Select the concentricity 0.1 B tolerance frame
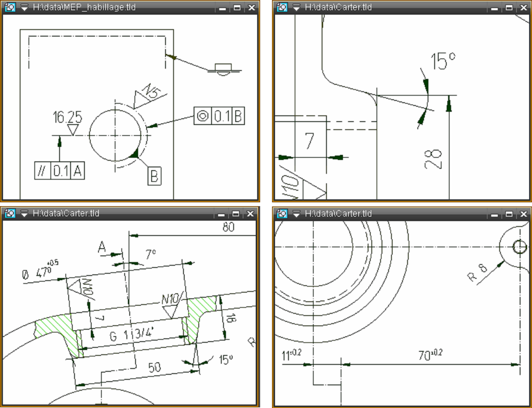Viewport: 532px width, 408px height. click(x=219, y=116)
